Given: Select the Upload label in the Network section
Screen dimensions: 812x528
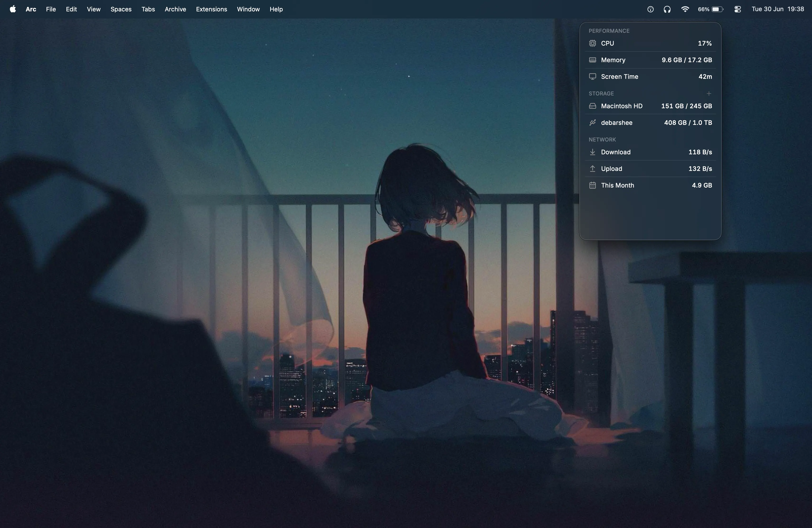Looking at the screenshot, I should tap(611, 169).
